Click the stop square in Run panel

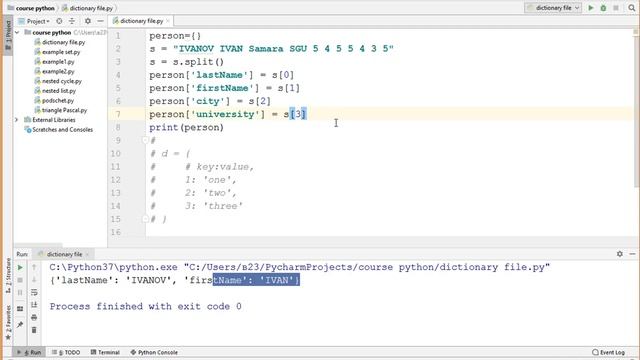20,280
